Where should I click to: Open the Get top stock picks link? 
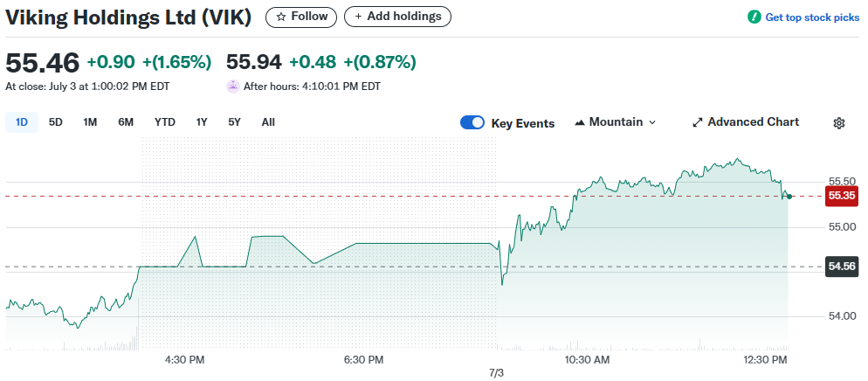(812, 17)
